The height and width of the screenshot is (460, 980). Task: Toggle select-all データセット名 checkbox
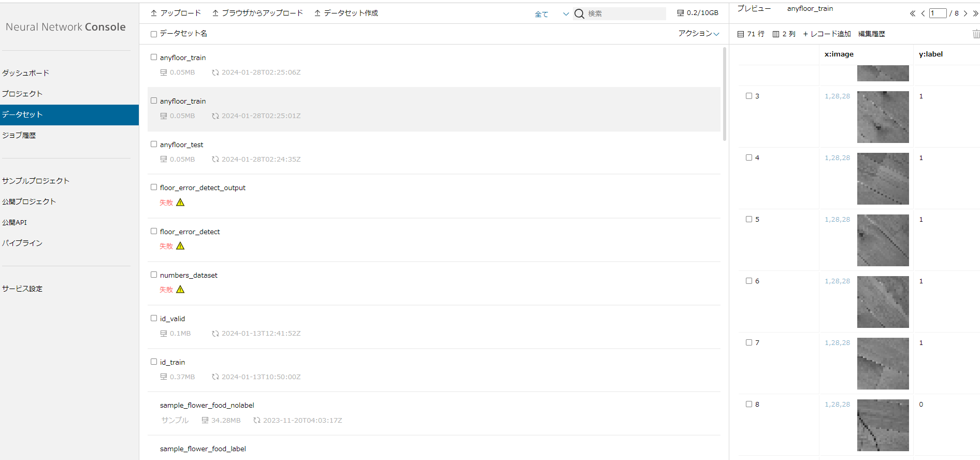pyautogui.click(x=154, y=34)
